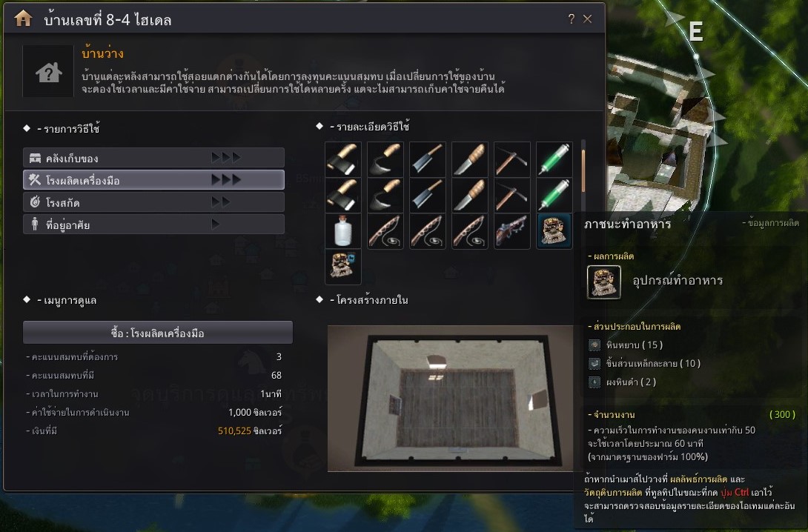The width and height of the screenshot is (808, 532).
Task: Choose the ที่อยู่อาศัย residence usage option
Action: click(153, 224)
